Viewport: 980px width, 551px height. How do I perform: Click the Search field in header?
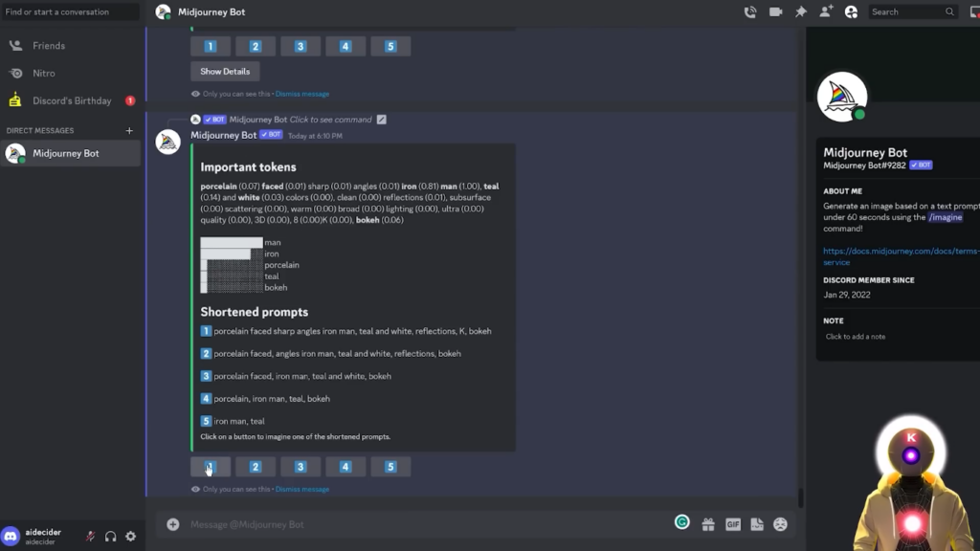point(912,11)
